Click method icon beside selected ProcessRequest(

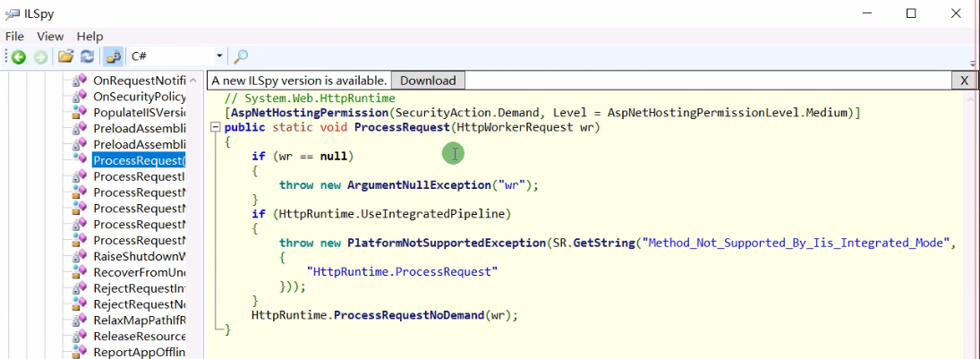click(x=80, y=160)
